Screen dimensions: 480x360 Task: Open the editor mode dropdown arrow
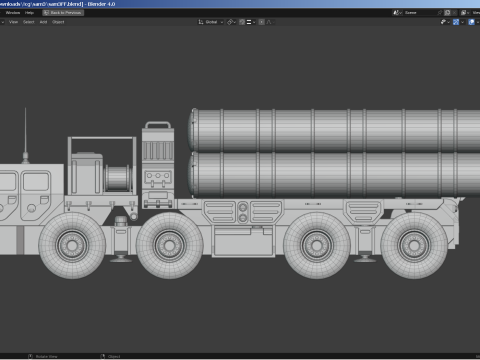point(2,22)
